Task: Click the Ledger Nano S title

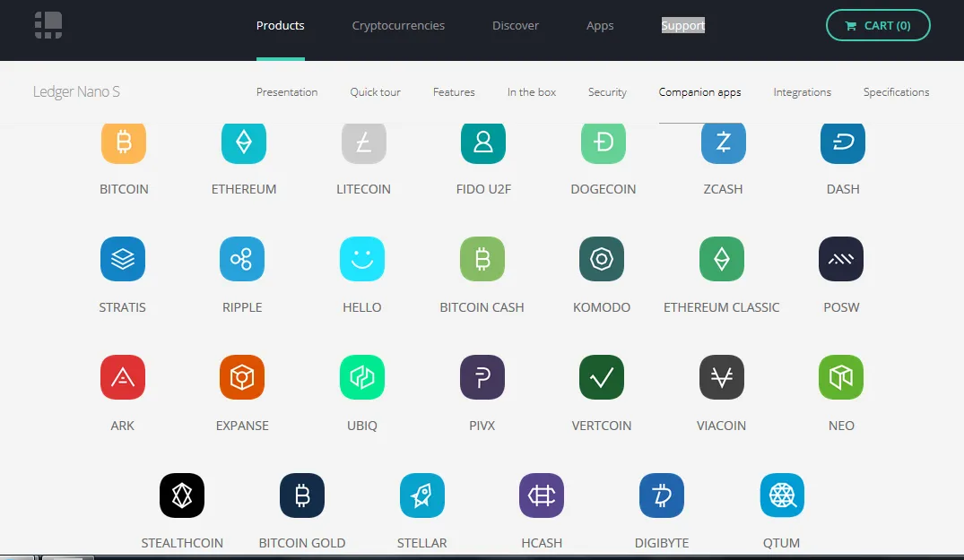Action: (x=76, y=92)
